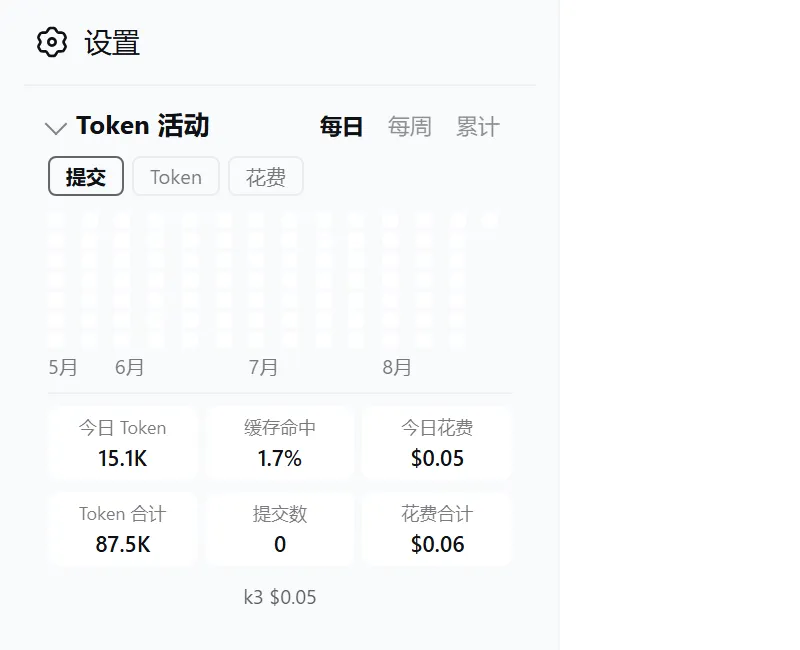Screen dimensions: 800x650
Task: Click the k3 $0.05 model label
Action: [280, 597]
